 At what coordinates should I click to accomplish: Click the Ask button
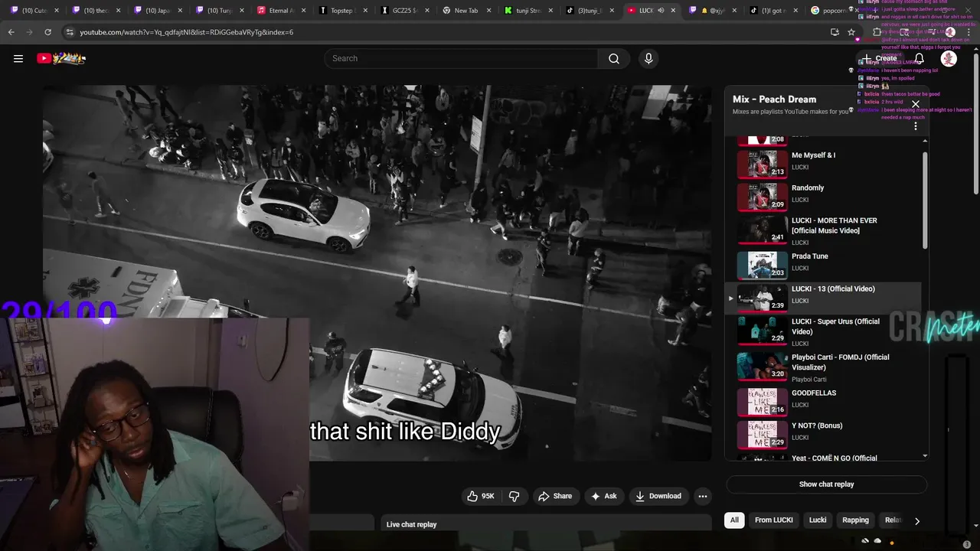click(x=603, y=496)
